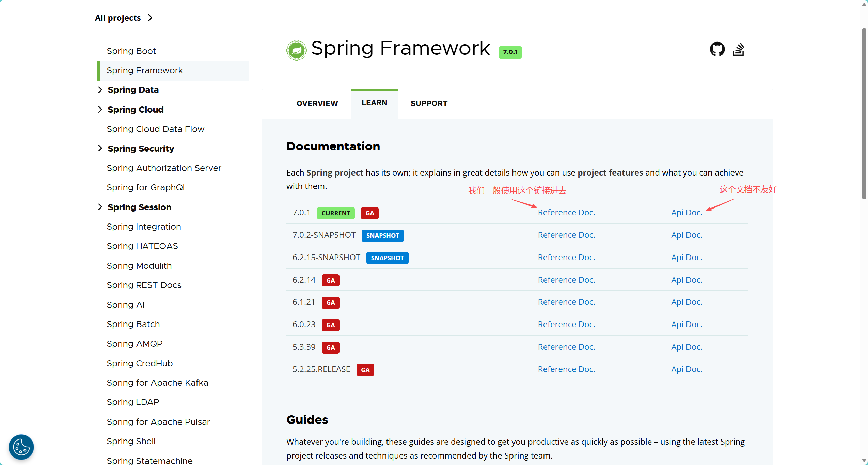This screenshot has width=868, height=465.
Task: Open the Stack Overflow icon
Action: [x=738, y=49]
